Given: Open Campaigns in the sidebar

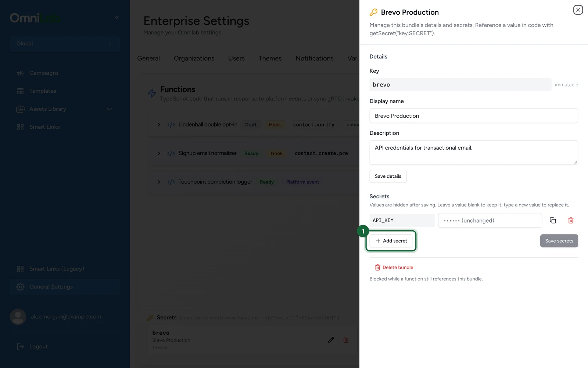Looking at the screenshot, I should 44,73.
